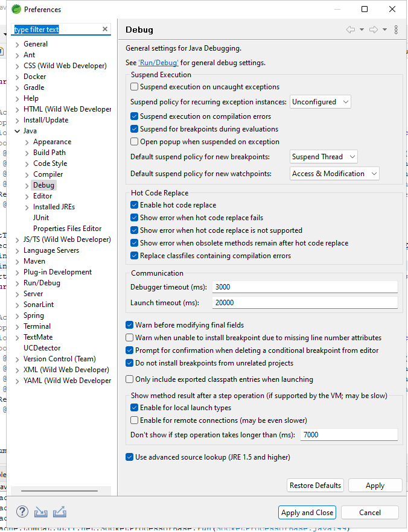This screenshot has height=532, width=408.
Task: Expand the Version Control (Team) node
Action: click(x=18, y=359)
